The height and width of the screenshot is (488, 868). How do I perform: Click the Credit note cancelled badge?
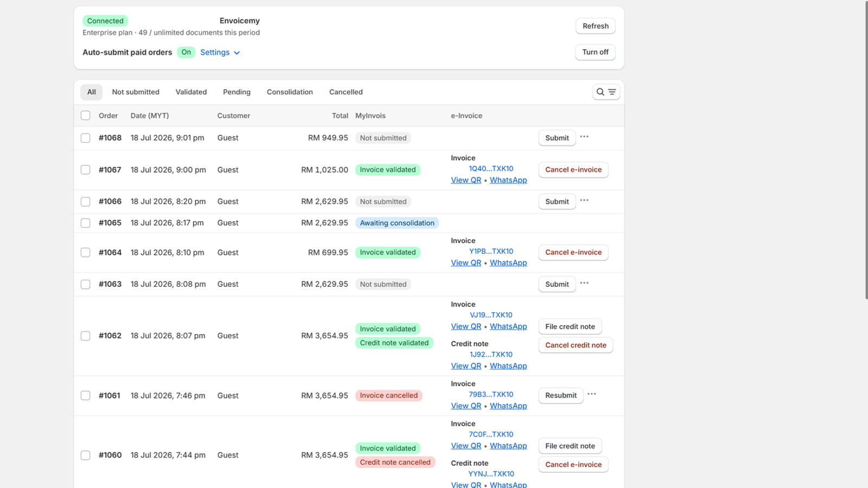pyautogui.click(x=395, y=462)
